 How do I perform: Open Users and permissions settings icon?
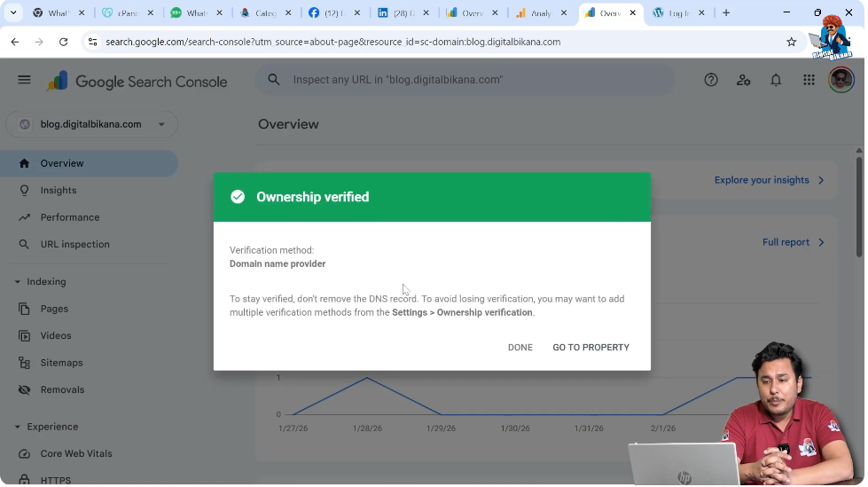coord(746,80)
